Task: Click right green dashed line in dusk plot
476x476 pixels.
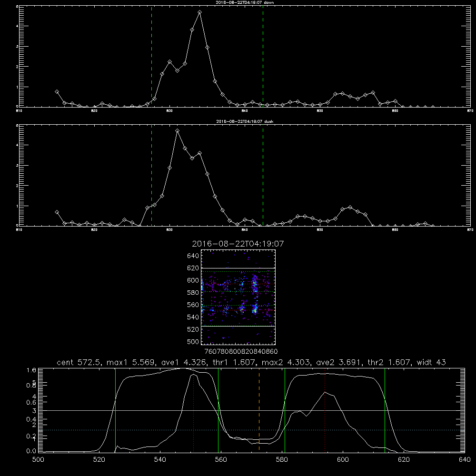Action: tap(263, 176)
